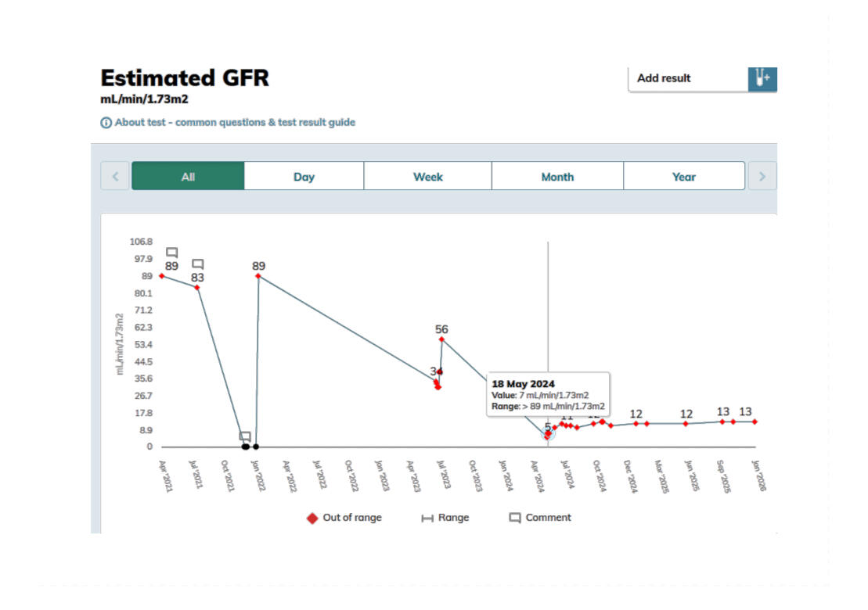This screenshot has width=868, height=610.
Task: Click the January 2022 data point at 89
Action: point(258,276)
